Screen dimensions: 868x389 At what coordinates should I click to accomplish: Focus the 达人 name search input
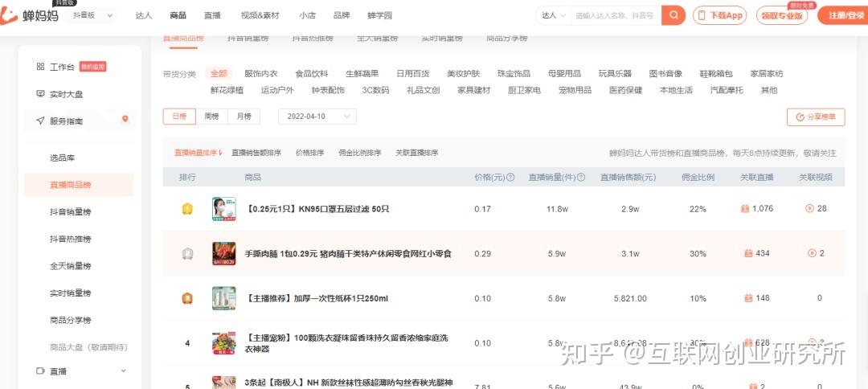(x=616, y=15)
